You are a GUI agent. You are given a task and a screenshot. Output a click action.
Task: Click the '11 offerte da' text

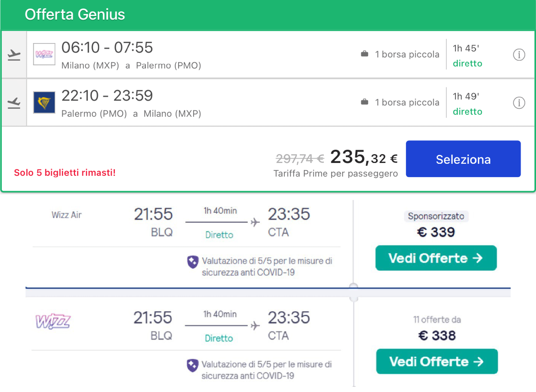pos(437,320)
